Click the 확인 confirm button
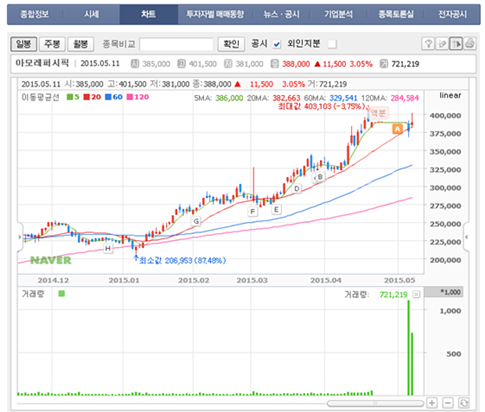This screenshot has height=412, width=485. [x=231, y=44]
